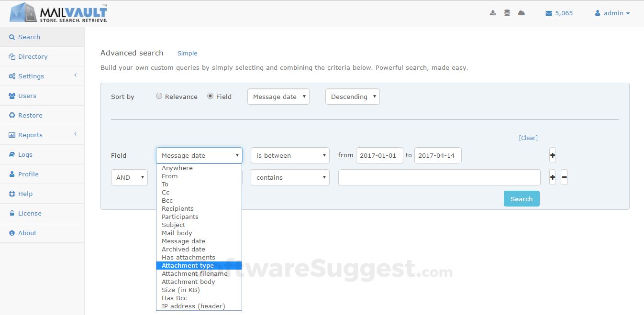Switch to the Simple search view
644x315 pixels.
click(187, 53)
